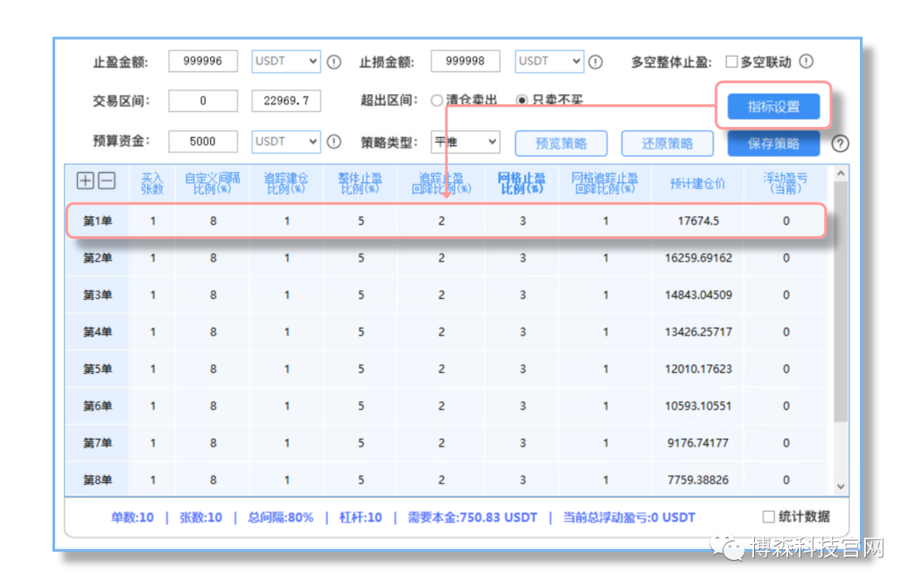Click the 保存策略 button
The width and height of the screenshot is (915, 588).
tap(774, 143)
